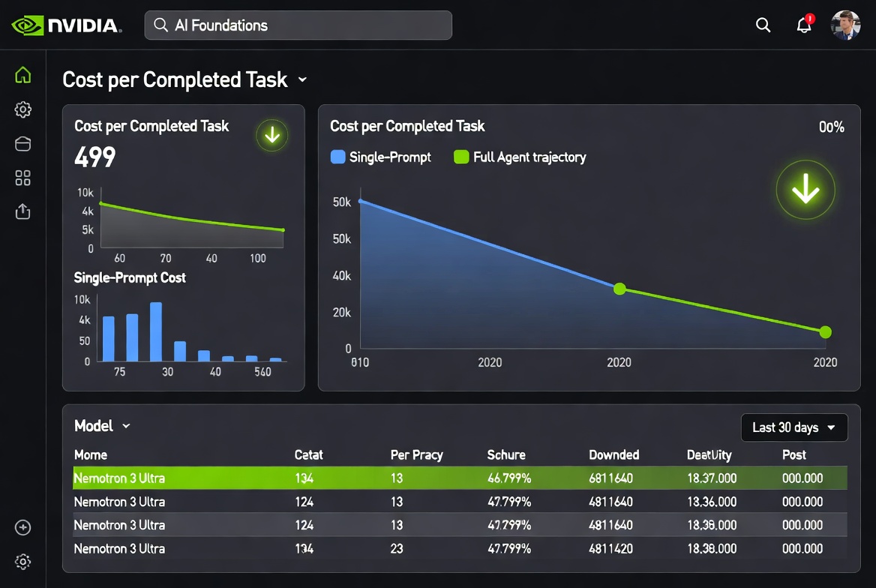Toggle the Single-Prompt legend swatch
The width and height of the screenshot is (876, 588).
(x=338, y=157)
